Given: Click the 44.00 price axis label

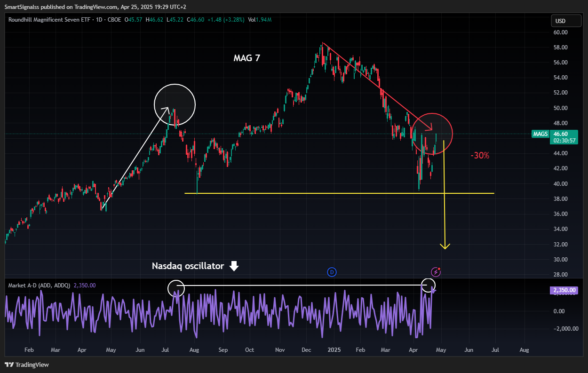Looking at the screenshot, I should click(x=561, y=153).
